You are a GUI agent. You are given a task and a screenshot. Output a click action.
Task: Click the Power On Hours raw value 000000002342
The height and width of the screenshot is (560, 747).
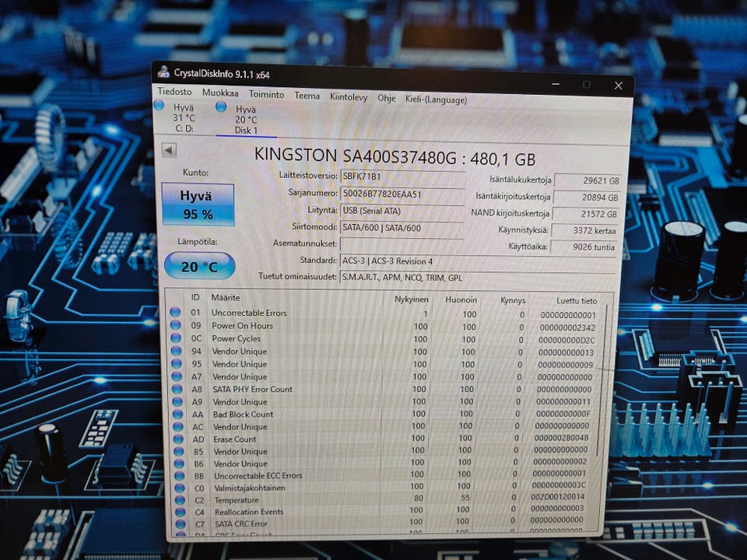567,327
